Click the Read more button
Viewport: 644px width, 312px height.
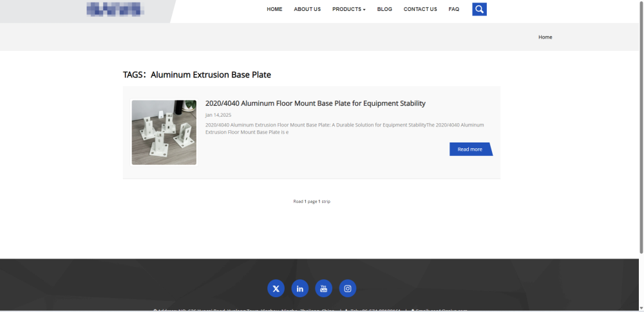[471, 149]
